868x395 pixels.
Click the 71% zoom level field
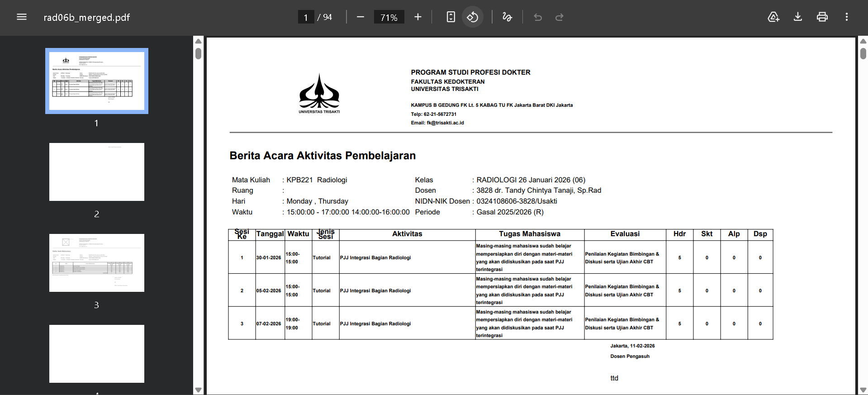click(389, 17)
